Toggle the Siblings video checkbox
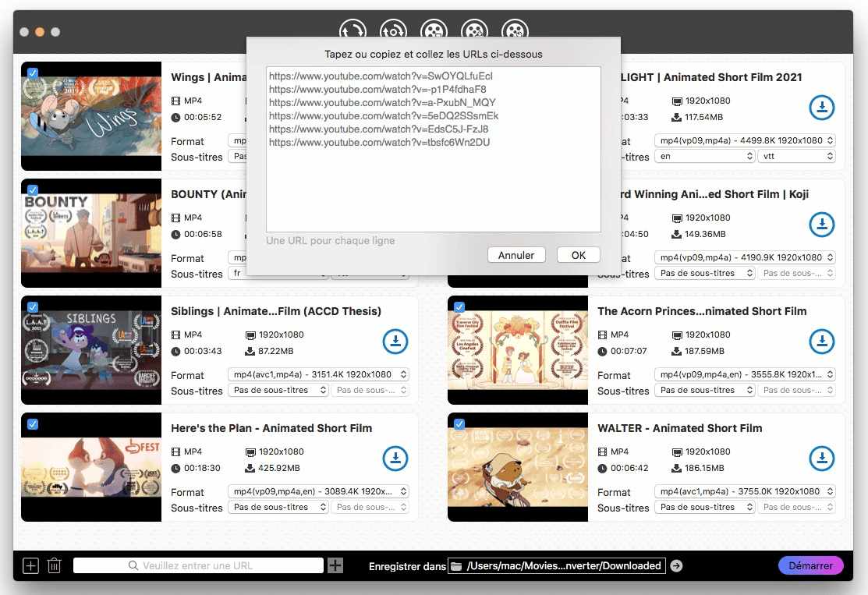The height and width of the screenshot is (595, 868). click(33, 306)
